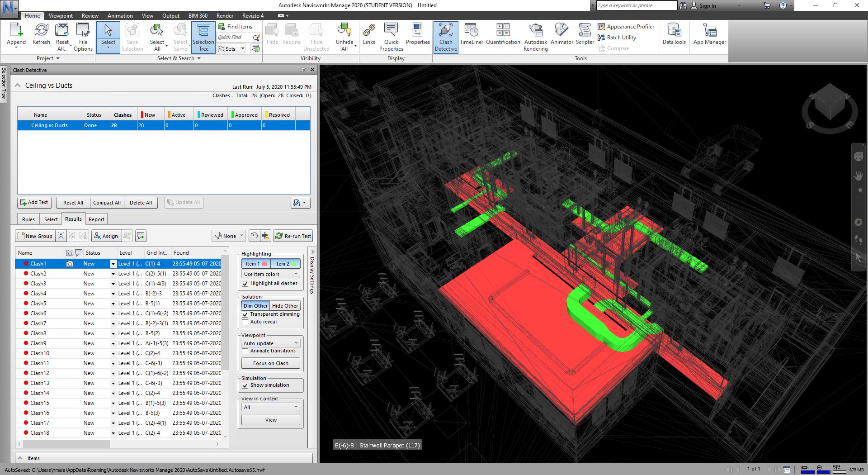Click the Reset All button
The image size is (868, 475).
pyautogui.click(x=73, y=203)
